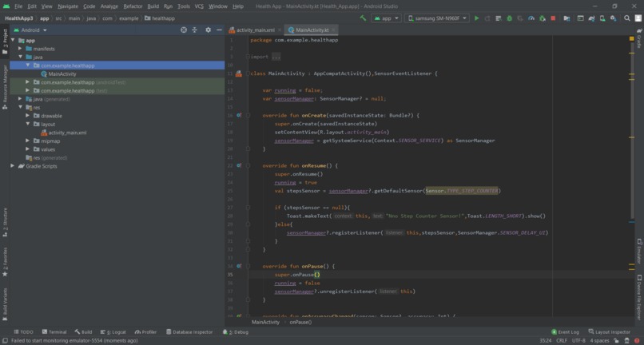Open the Build menu
Image resolution: width=644 pixels, height=345 pixels.
(x=153, y=6)
